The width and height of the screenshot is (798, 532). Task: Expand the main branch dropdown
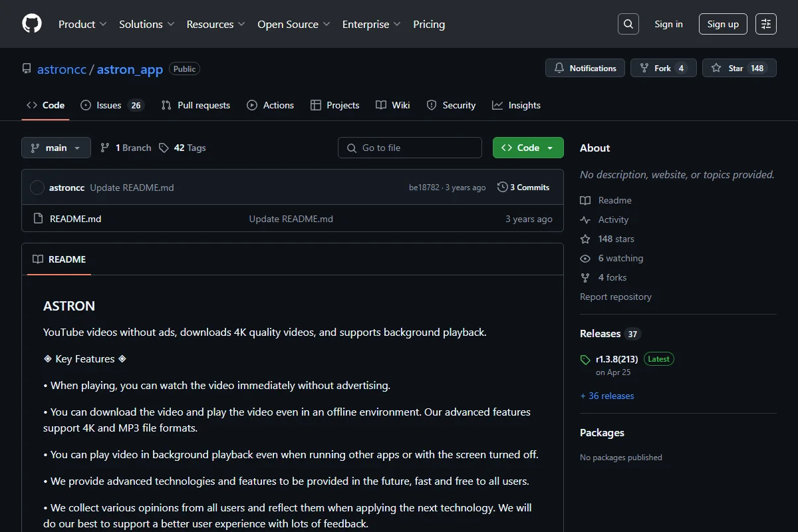56,148
